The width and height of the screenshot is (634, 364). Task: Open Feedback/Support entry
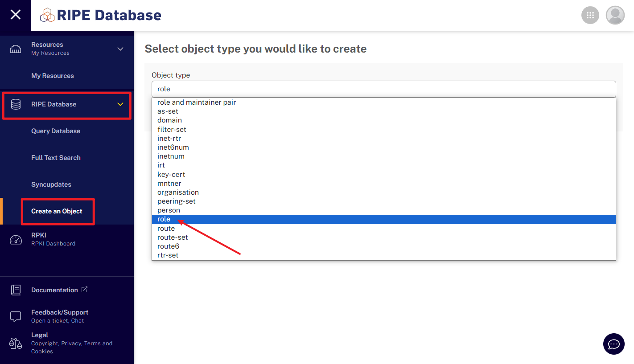pos(60,316)
